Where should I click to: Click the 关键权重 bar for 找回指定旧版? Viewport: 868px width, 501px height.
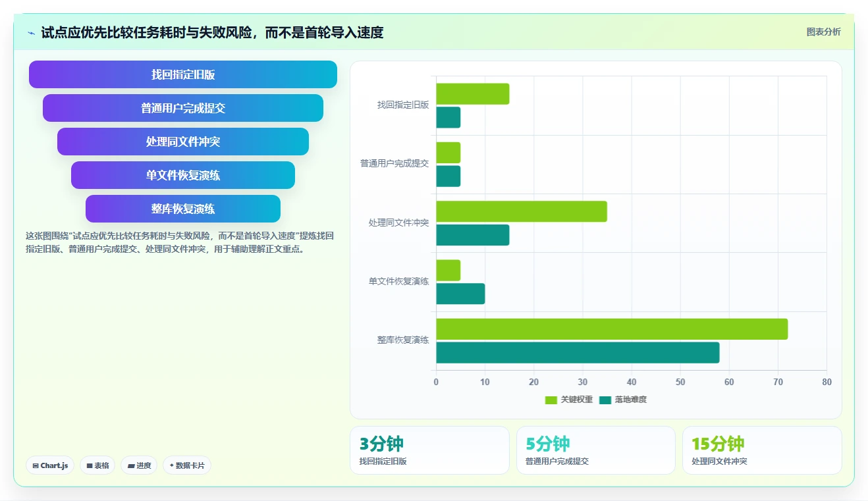473,93
